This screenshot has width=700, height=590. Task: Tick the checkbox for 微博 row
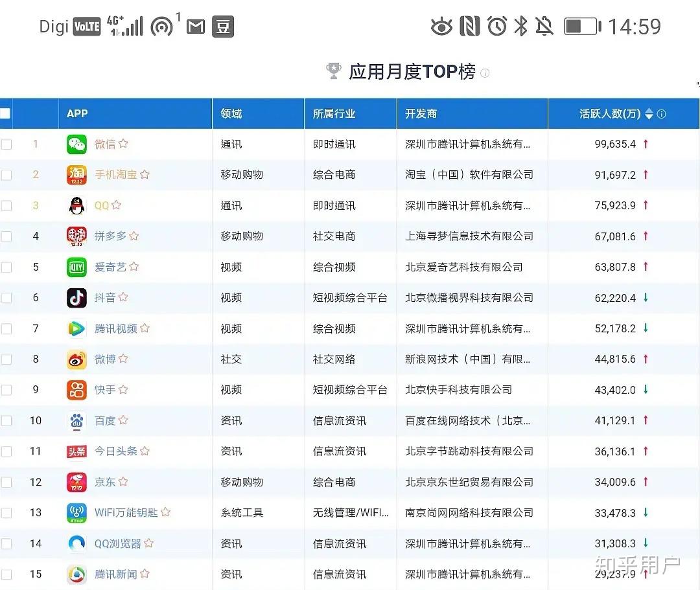6,359
